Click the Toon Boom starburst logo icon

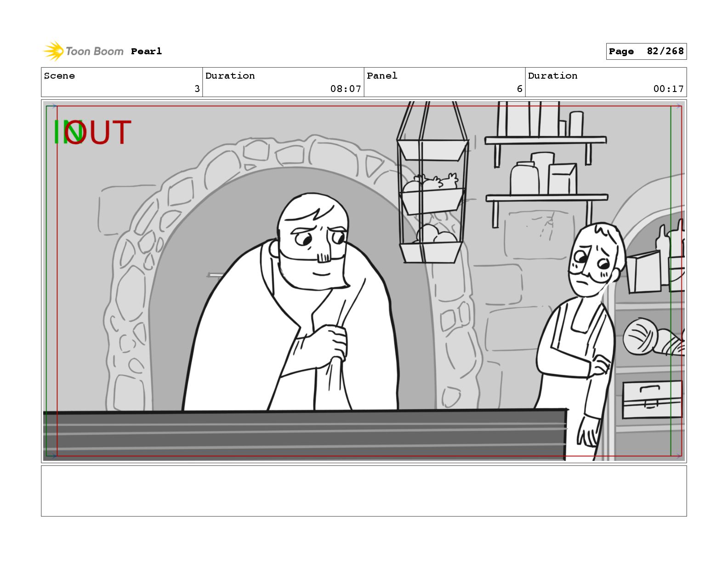53,51
